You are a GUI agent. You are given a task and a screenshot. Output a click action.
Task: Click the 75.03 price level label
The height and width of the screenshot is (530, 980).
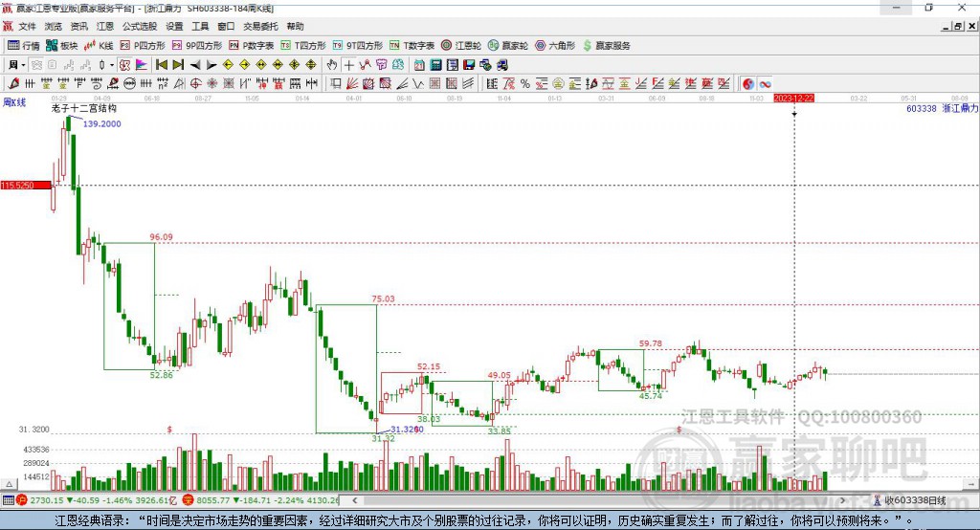[x=383, y=298]
